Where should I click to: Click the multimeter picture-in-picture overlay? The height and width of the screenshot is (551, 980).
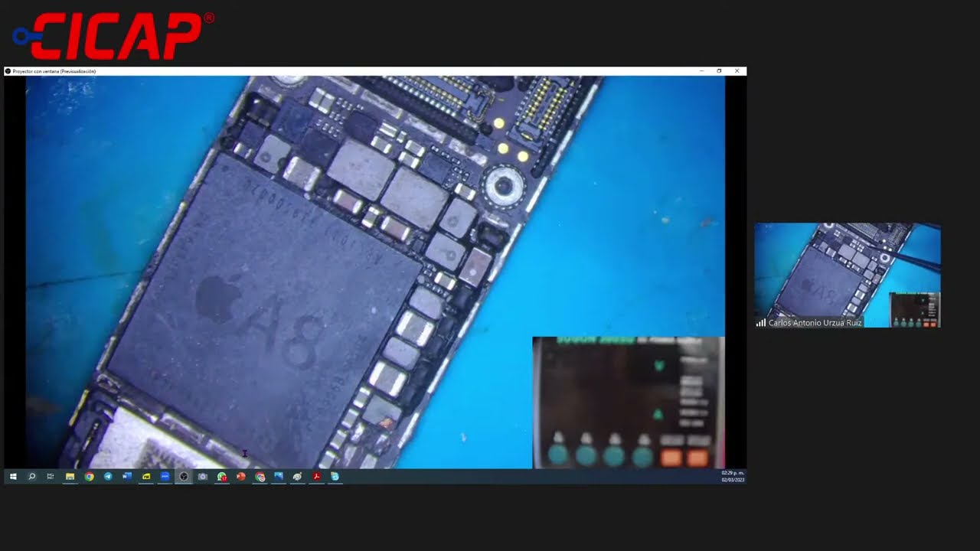coord(629,403)
